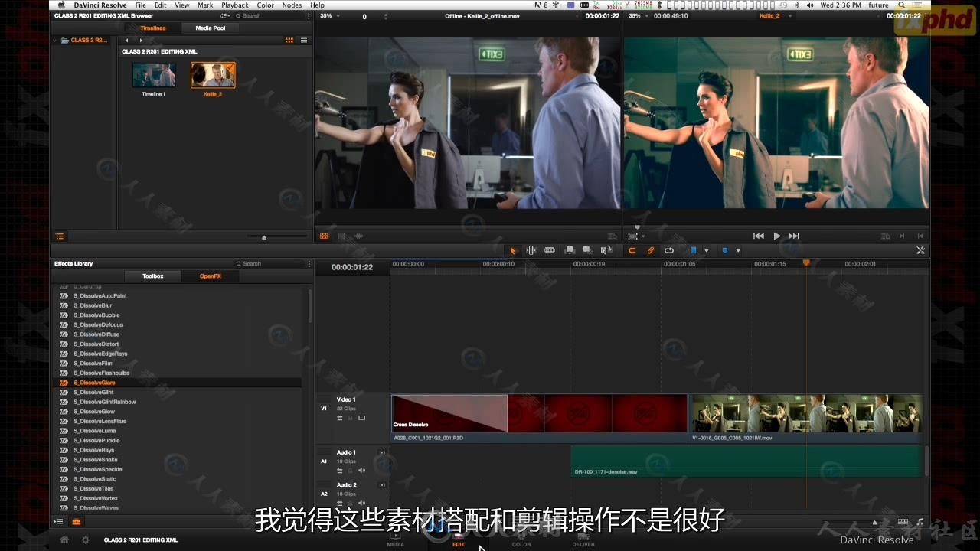
Task: Select the arrow selection mode tool
Action: tap(513, 250)
